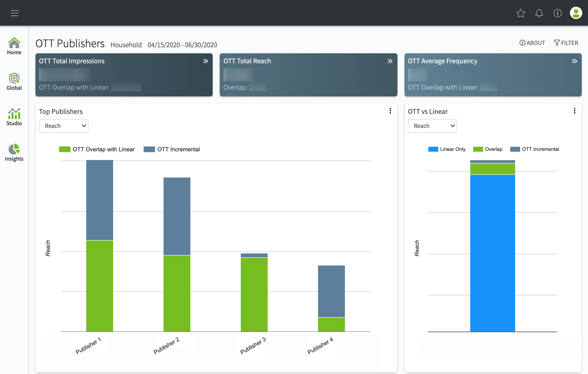This screenshot has height=374, width=588.
Task: Toggle OTT Overlap with Linear legend item
Action: click(x=97, y=149)
